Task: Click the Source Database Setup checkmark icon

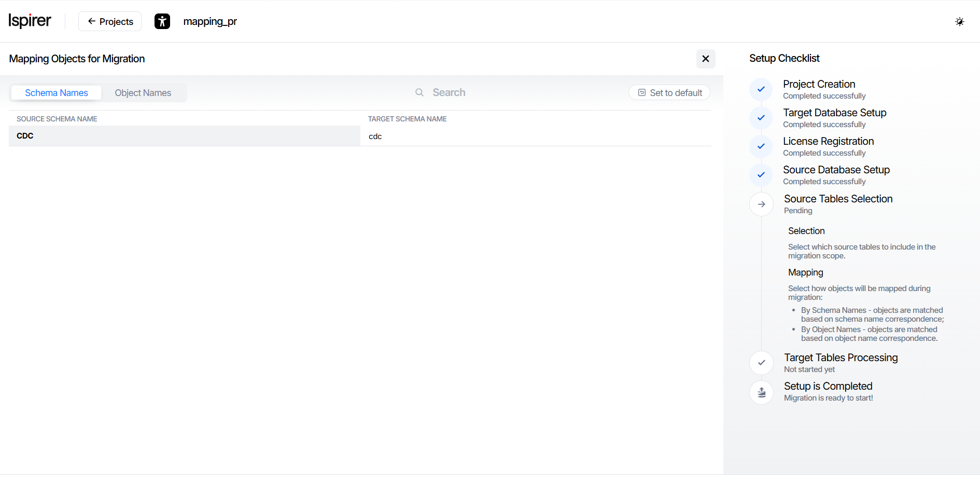Action: coord(761,175)
